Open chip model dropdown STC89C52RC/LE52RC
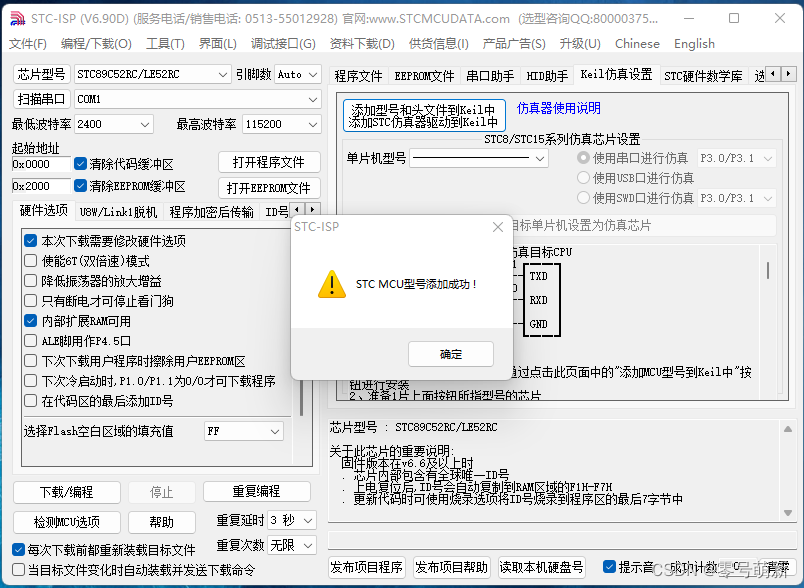The width and height of the screenshot is (804, 588). click(x=152, y=74)
